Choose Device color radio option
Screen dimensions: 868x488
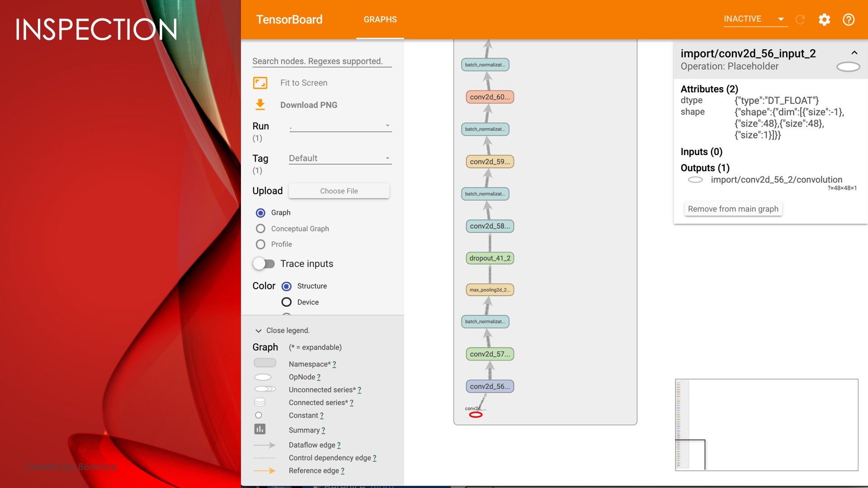pyautogui.click(x=287, y=302)
